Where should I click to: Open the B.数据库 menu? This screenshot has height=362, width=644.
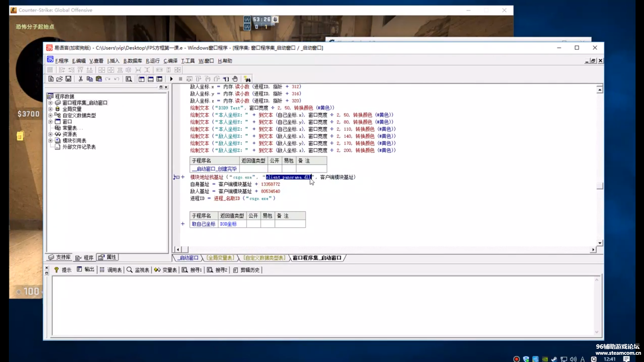pos(132,61)
